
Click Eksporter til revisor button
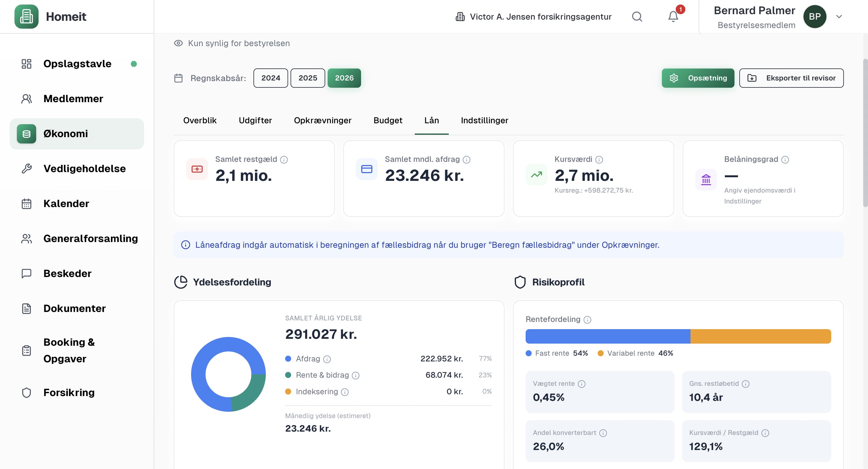click(x=791, y=78)
